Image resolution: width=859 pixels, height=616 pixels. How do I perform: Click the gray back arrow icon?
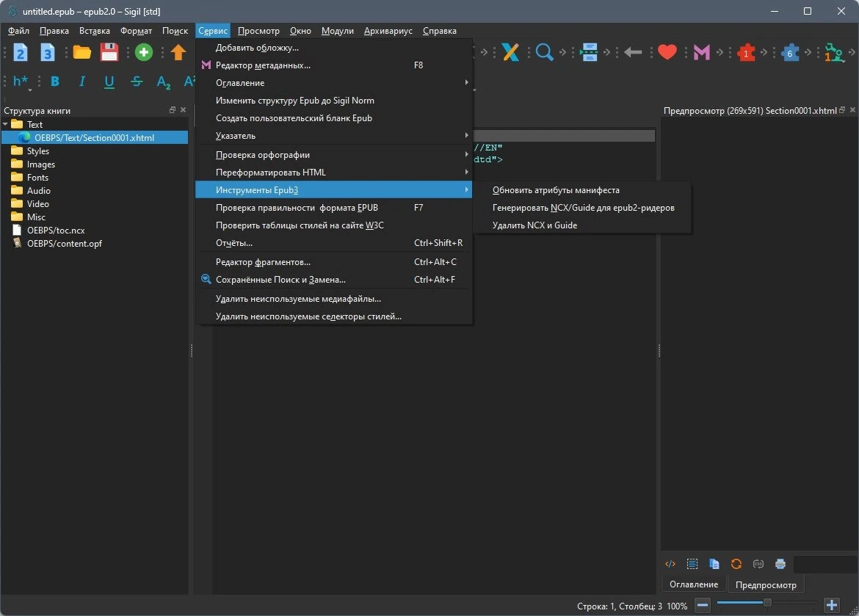coord(633,53)
